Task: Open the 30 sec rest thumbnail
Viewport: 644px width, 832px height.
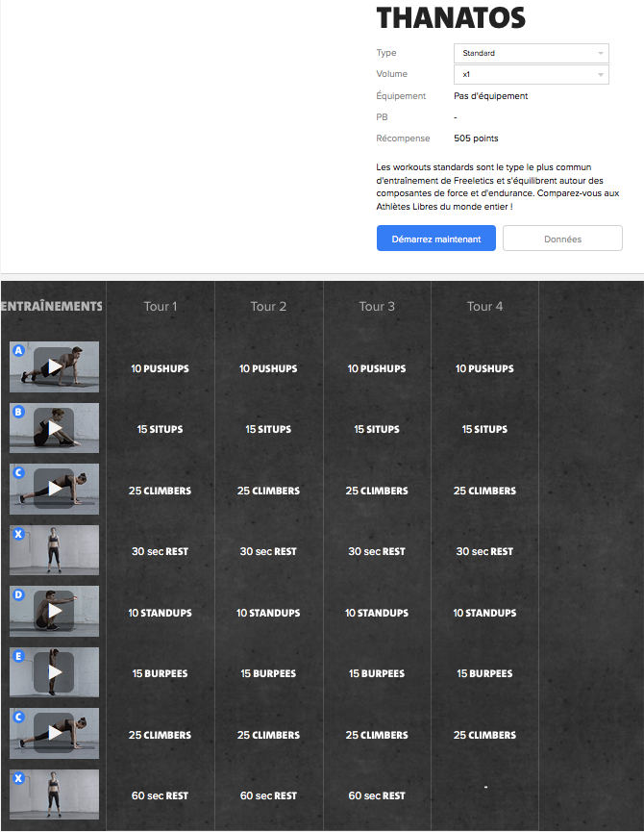Action: pos(54,550)
